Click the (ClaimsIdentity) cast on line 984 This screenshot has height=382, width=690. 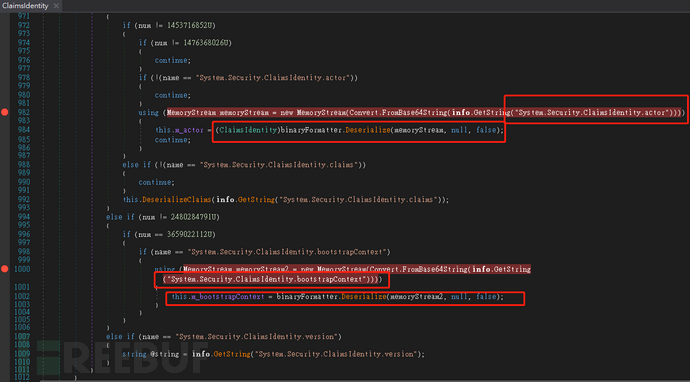(x=248, y=130)
